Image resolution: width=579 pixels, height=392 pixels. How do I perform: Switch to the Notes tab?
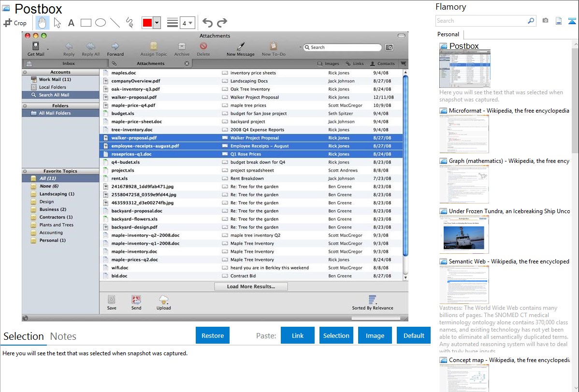(63, 336)
